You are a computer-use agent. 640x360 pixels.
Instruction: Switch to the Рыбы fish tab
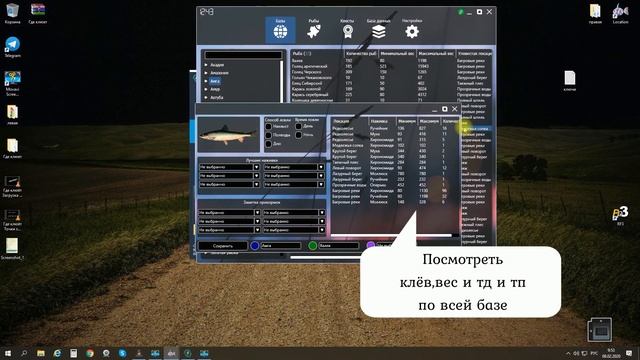313,29
